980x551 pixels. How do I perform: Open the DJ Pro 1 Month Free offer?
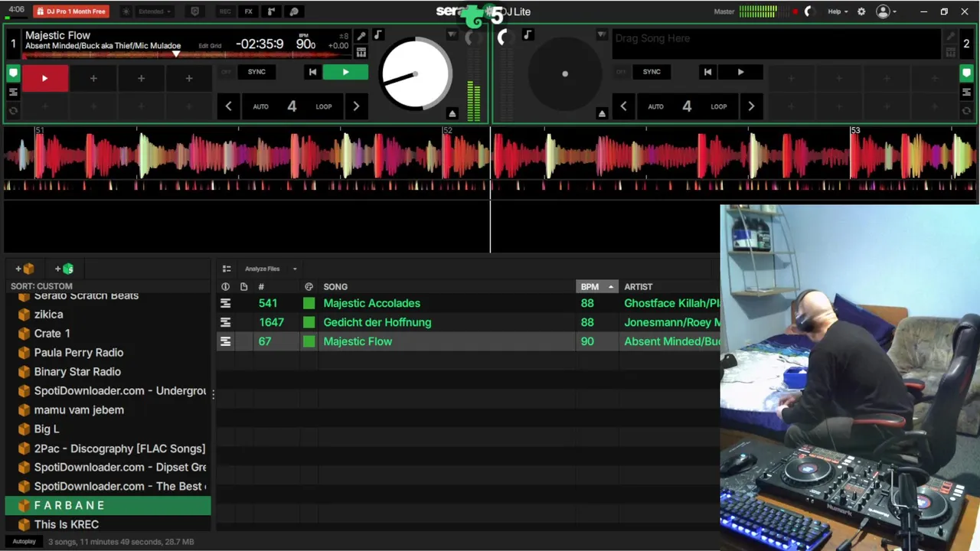[71, 11]
